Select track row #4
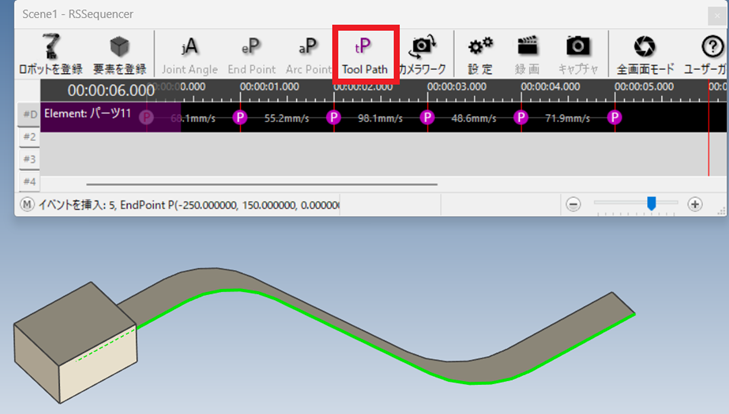This screenshot has width=729, height=414. (29, 181)
